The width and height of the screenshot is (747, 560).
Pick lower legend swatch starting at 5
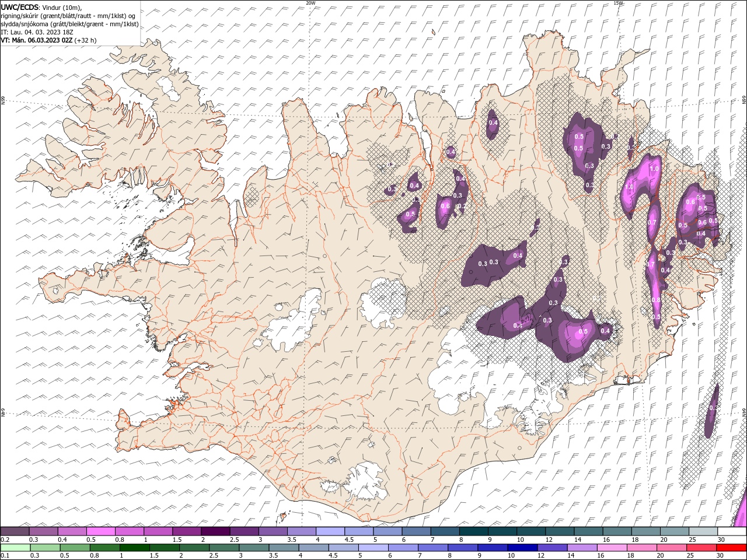(373, 548)
